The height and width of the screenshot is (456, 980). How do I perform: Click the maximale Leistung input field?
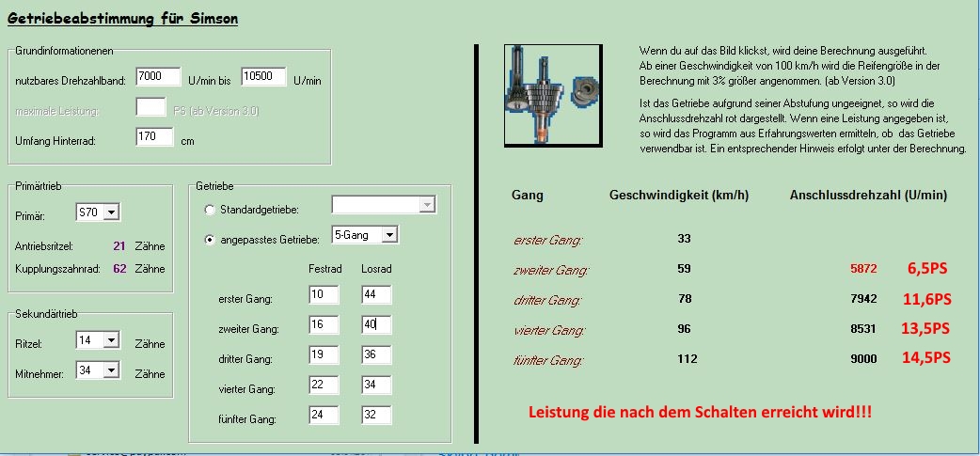tap(150, 107)
